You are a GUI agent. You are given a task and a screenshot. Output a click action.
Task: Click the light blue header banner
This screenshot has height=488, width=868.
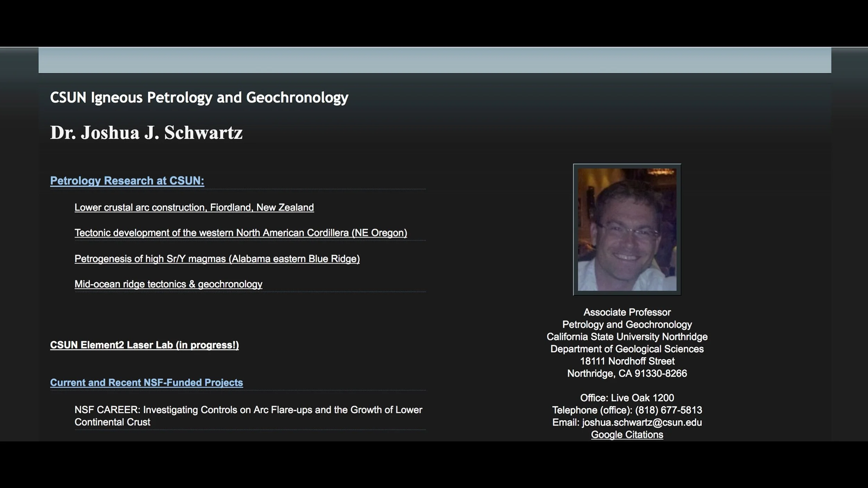434,60
